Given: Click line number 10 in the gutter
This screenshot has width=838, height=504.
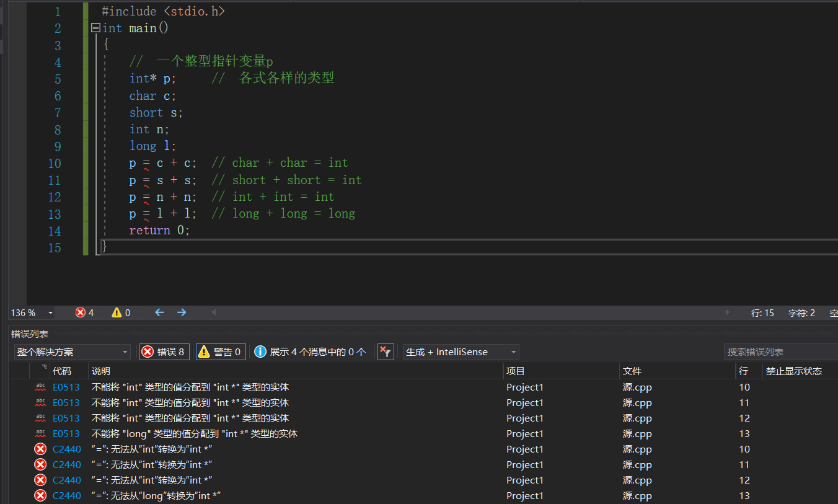Looking at the screenshot, I should 55,163.
